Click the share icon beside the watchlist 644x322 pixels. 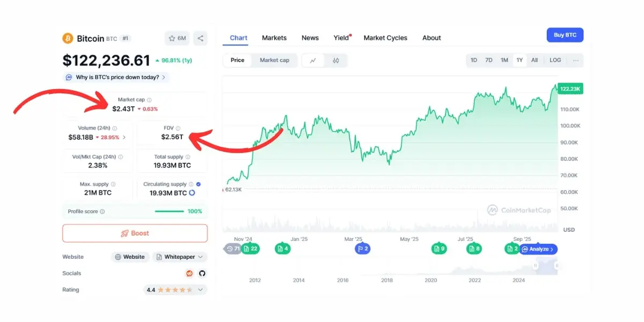click(200, 38)
